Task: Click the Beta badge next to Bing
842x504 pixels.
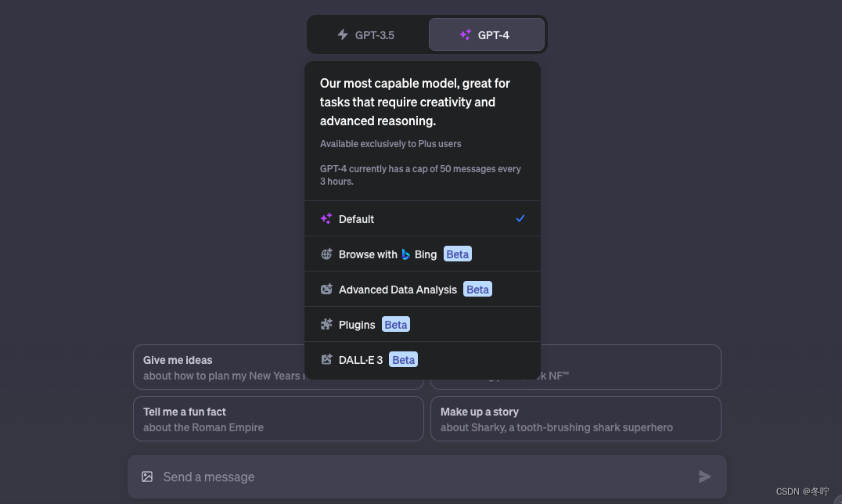Action: coord(458,254)
